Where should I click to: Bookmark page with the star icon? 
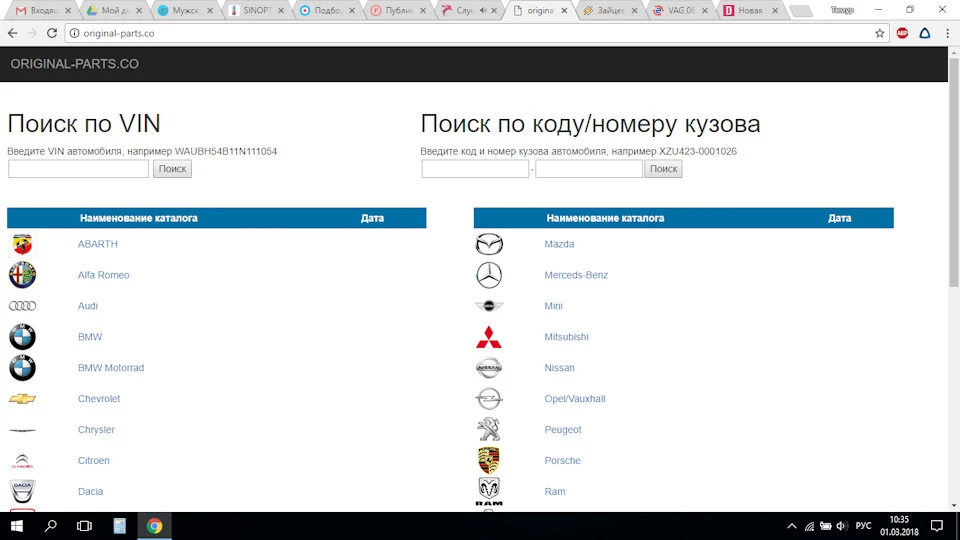coord(880,33)
